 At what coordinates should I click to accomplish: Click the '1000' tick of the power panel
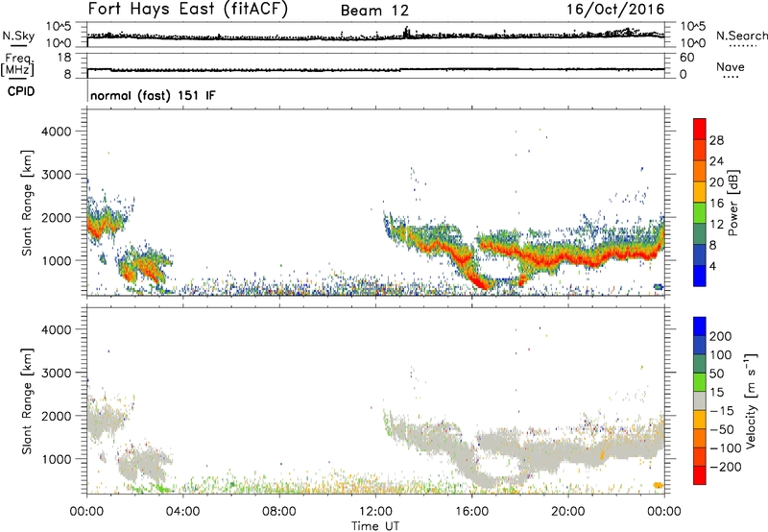coord(56,260)
